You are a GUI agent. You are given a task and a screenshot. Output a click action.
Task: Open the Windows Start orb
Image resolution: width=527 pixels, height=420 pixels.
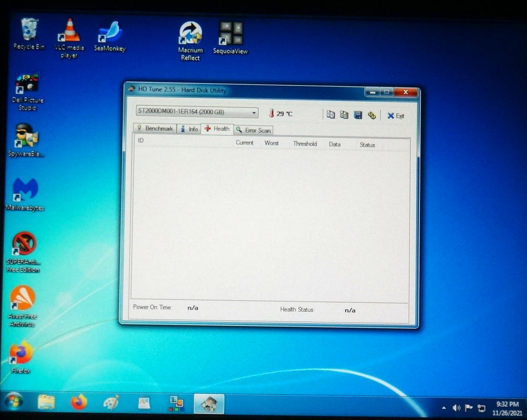point(14,402)
